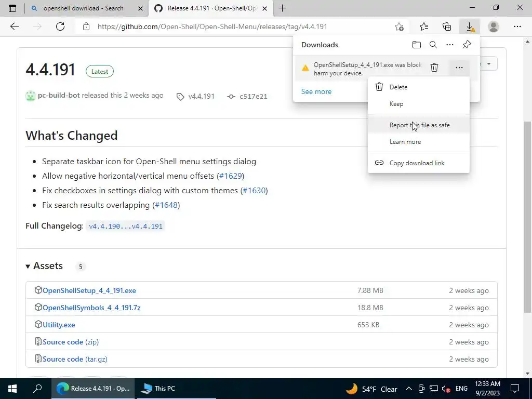Open Windows taskbar search
Image resolution: width=532 pixels, height=399 pixels.
click(37, 389)
